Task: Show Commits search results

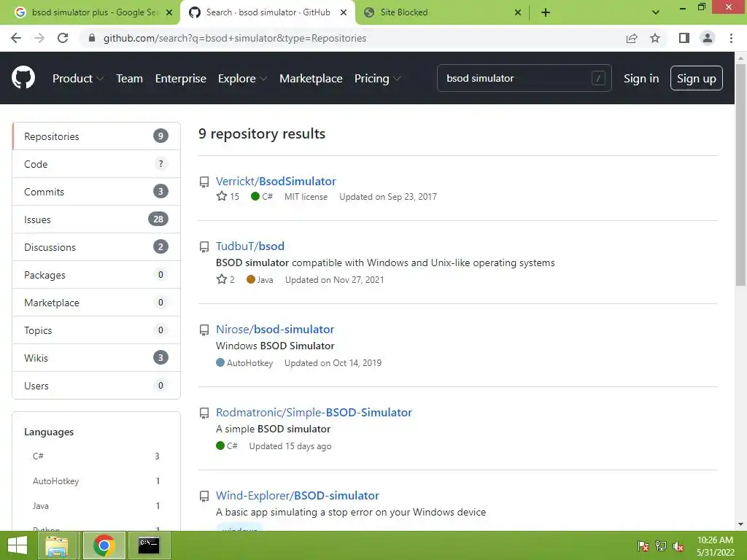Action: 96,192
